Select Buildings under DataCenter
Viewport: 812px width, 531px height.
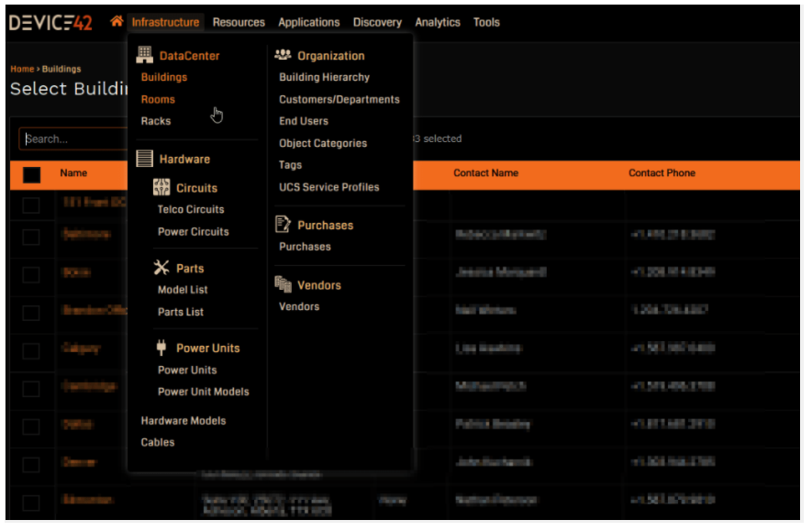164,77
